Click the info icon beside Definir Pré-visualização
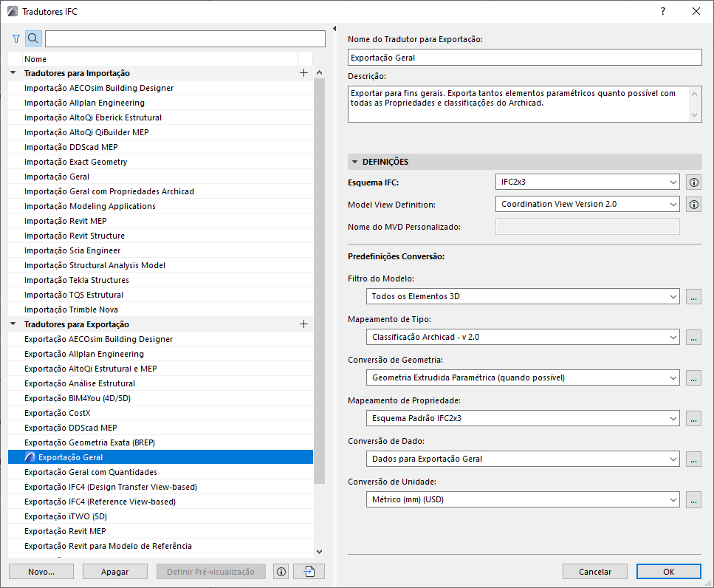714x588 pixels. [x=281, y=571]
